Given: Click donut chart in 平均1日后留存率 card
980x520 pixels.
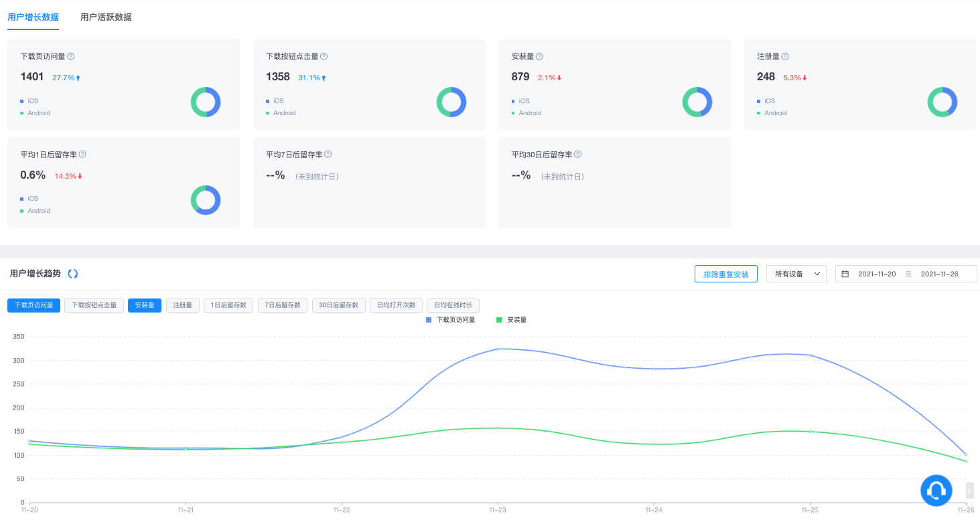Looking at the screenshot, I should [206, 200].
